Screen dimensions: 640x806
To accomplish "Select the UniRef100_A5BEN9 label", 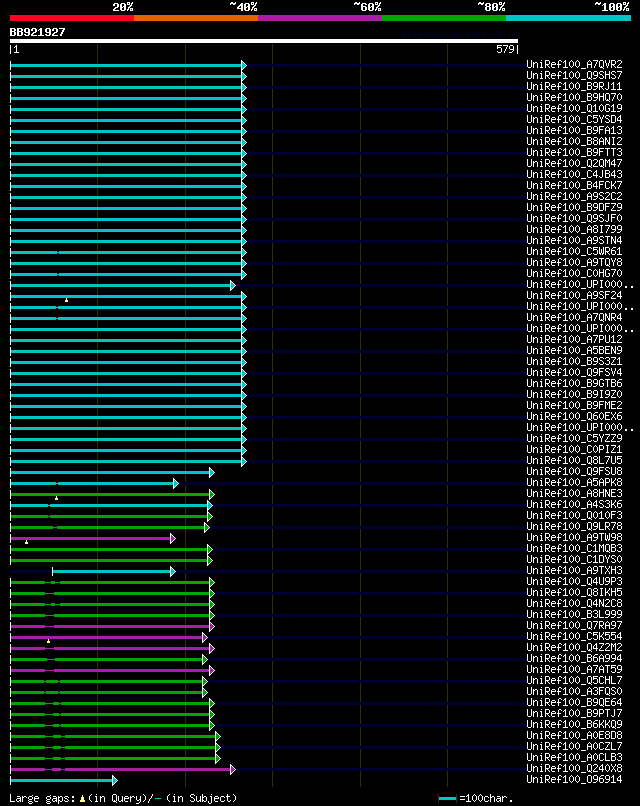I will coord(574,351).
